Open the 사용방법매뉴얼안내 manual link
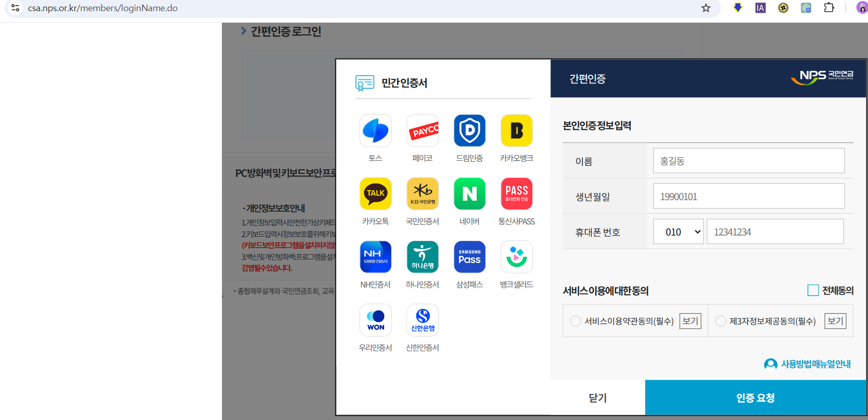Image resolution: width=868 pixels, height=420 pixels. point(807,364)
